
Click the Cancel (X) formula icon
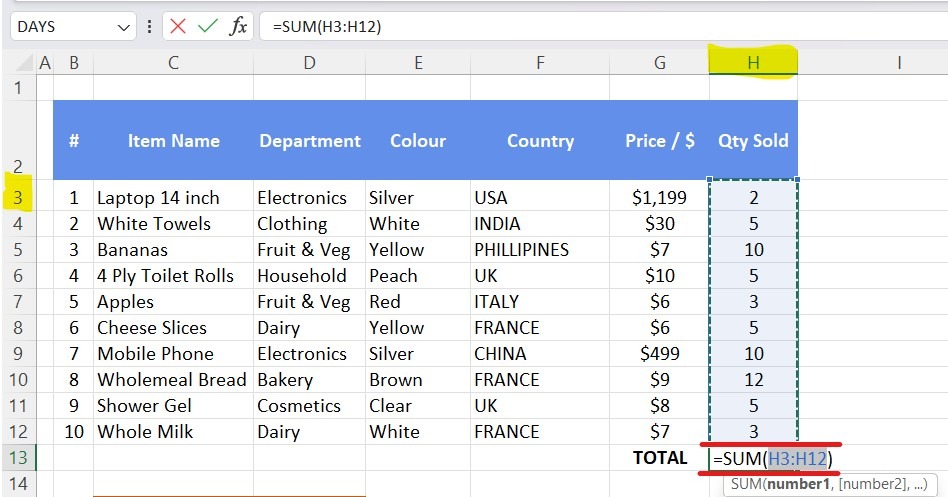tap(178, 27)
